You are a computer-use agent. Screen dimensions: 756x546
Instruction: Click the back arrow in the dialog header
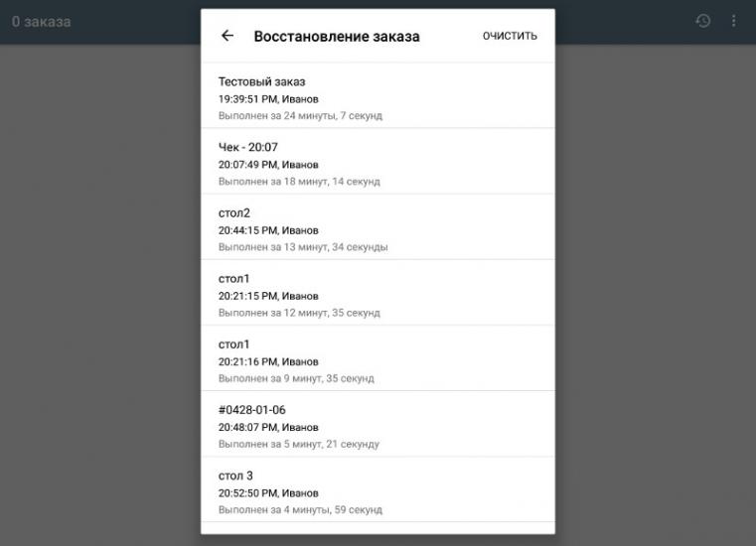227,36
